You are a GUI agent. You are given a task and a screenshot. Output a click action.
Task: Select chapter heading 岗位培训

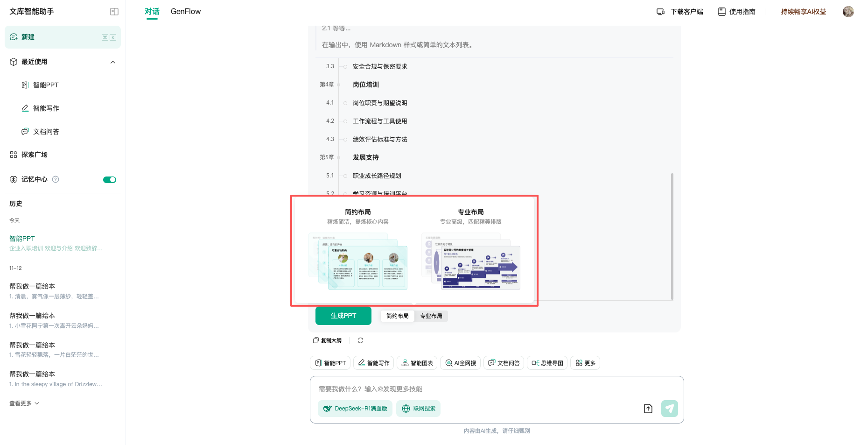point(366,85)
